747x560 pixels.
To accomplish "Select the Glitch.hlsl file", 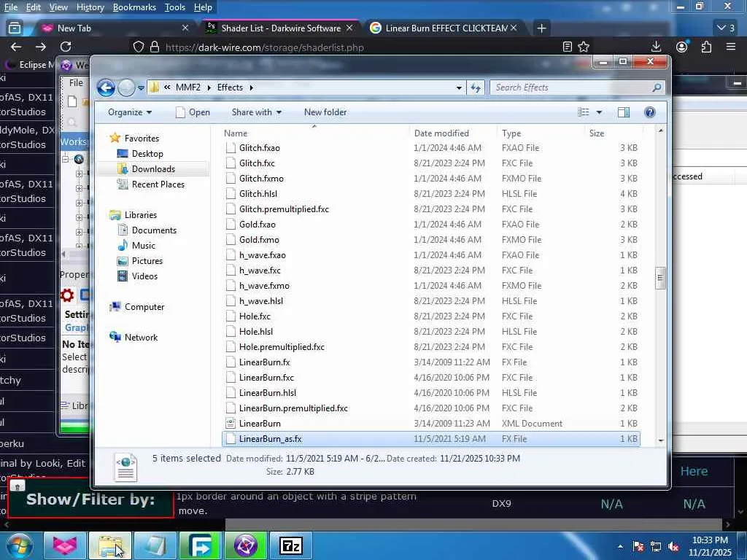I will 258,194.
